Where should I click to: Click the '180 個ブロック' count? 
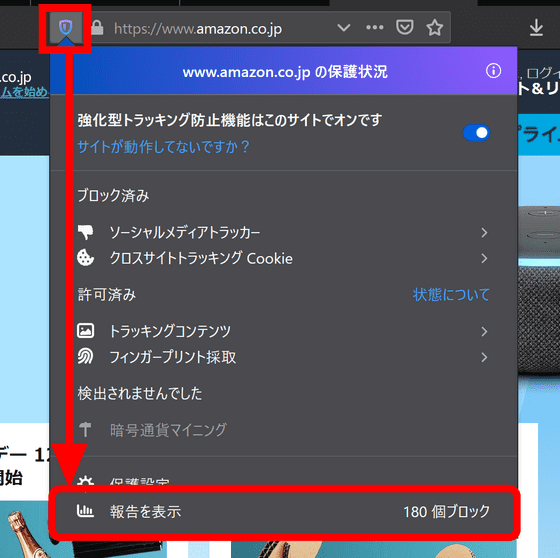pyautogui.click(x=446, y=512)
